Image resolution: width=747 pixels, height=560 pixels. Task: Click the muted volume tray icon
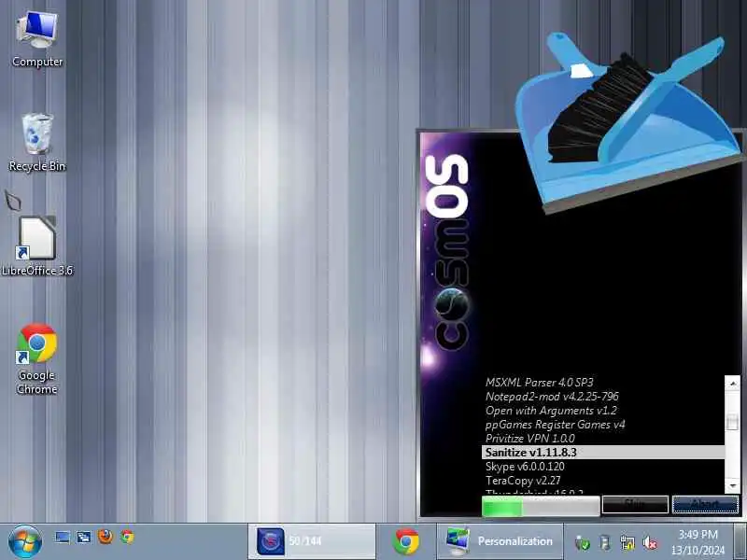pyautogui.click(x=650, y=542)
